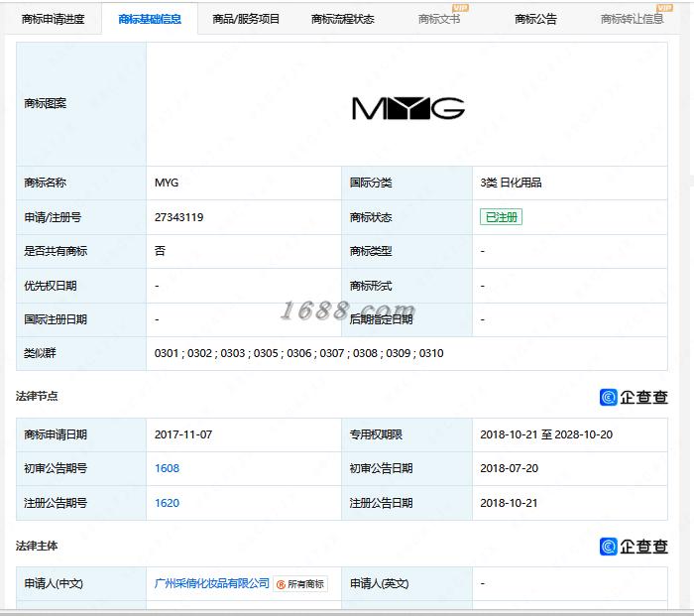Open applicant 广州采倩化妆品有限公司 link
This screenshot has height=616, width=694.
coord(211,583)
